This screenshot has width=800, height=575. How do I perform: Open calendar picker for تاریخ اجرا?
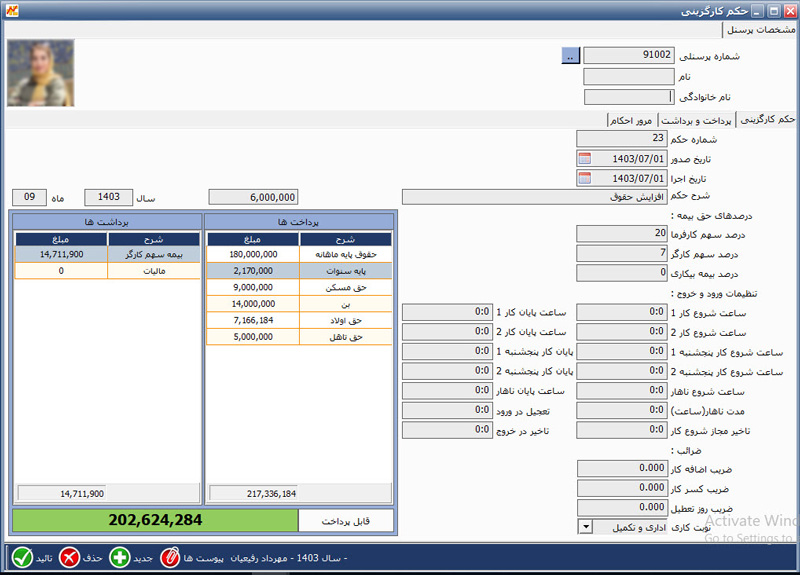tap(585, 178)
